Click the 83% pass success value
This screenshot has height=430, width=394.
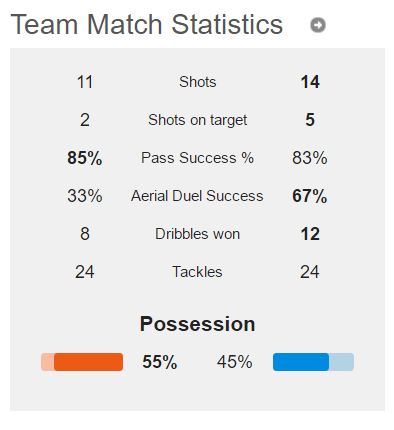click(x=310, y=158)
